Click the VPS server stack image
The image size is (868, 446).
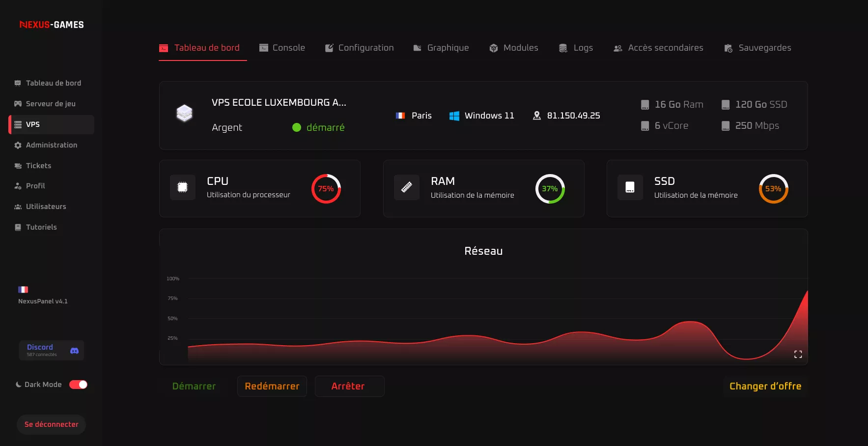click(185, 113)
